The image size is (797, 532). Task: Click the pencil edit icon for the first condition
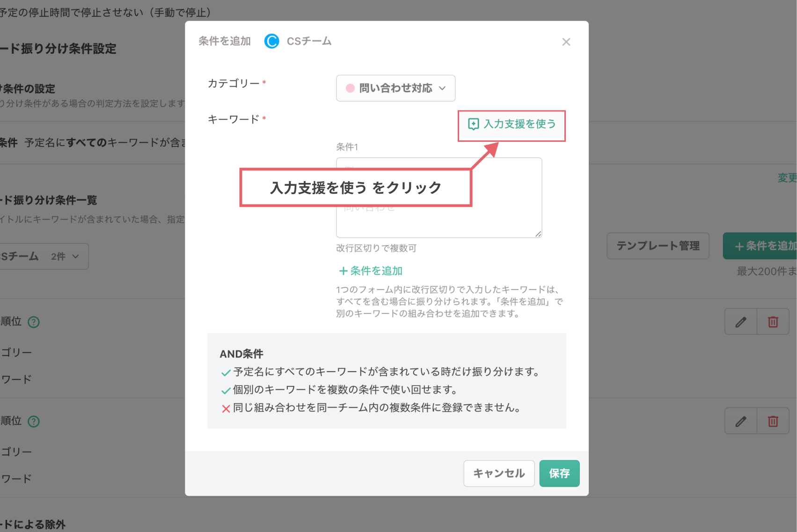point(740,321)
